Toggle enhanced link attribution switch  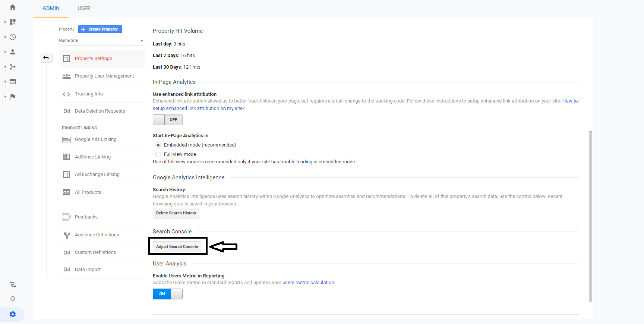coord(168,120)
